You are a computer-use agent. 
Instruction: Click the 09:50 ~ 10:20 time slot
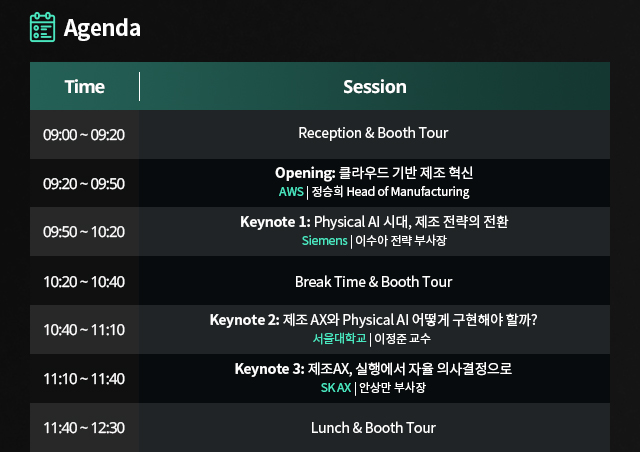click(84, 232)
